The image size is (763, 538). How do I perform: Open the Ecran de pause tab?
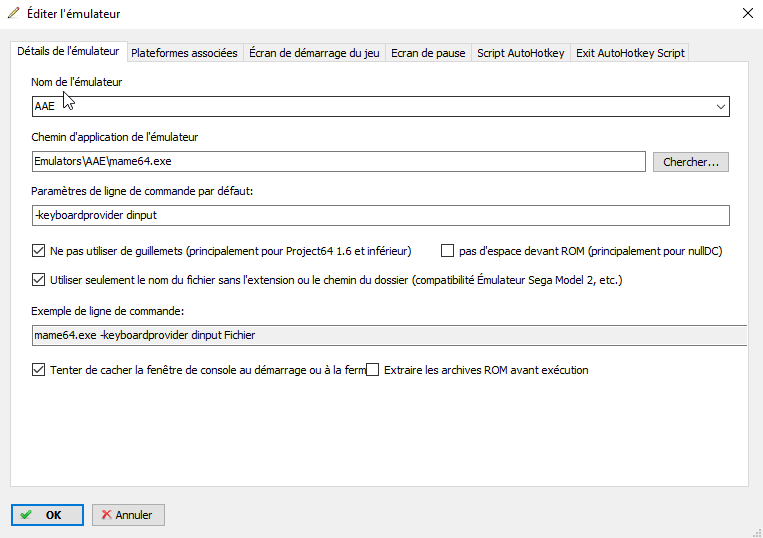[428, 53]
